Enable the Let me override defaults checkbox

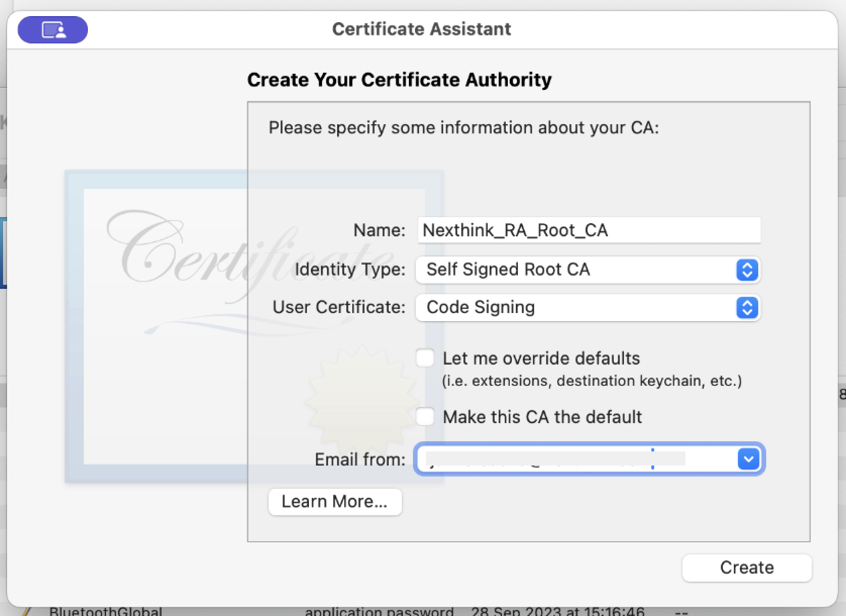tap(425, 358)
